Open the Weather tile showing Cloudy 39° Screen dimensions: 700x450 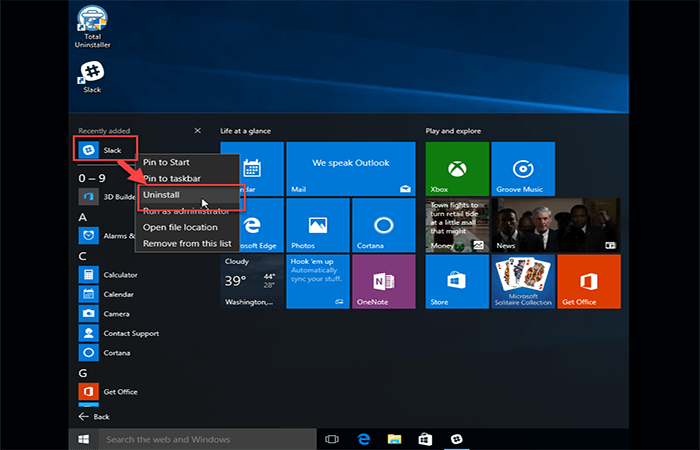(x=252, y=281)
